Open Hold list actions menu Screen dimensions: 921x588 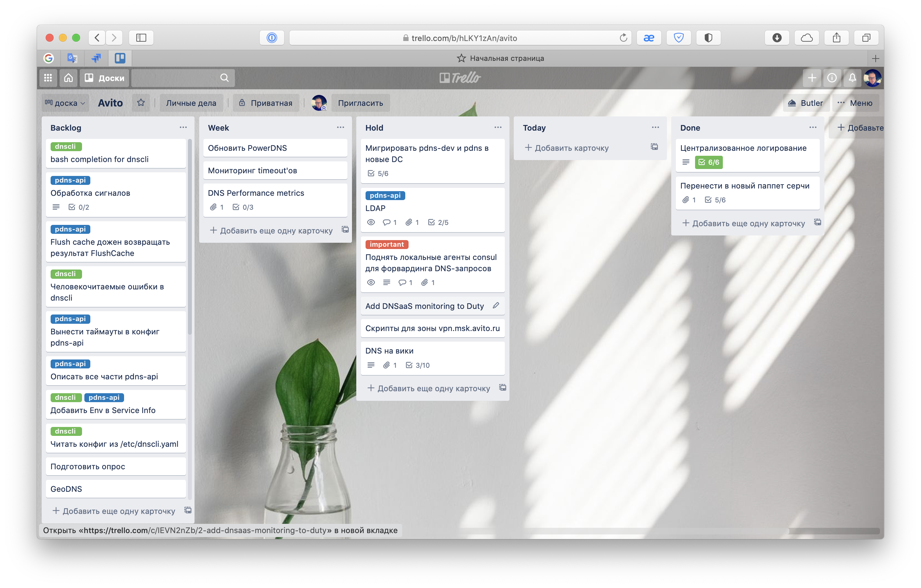coord(498,127)
